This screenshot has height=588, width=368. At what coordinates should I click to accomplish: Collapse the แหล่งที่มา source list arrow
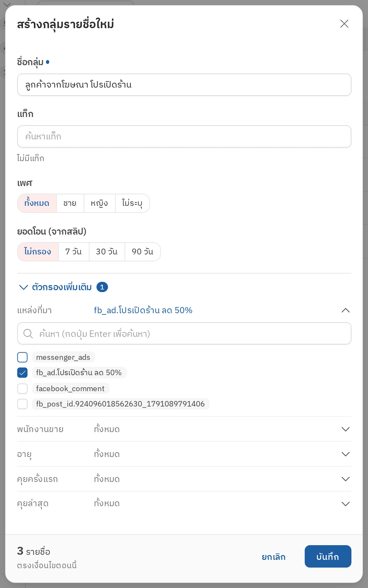(x=345, y=310)
